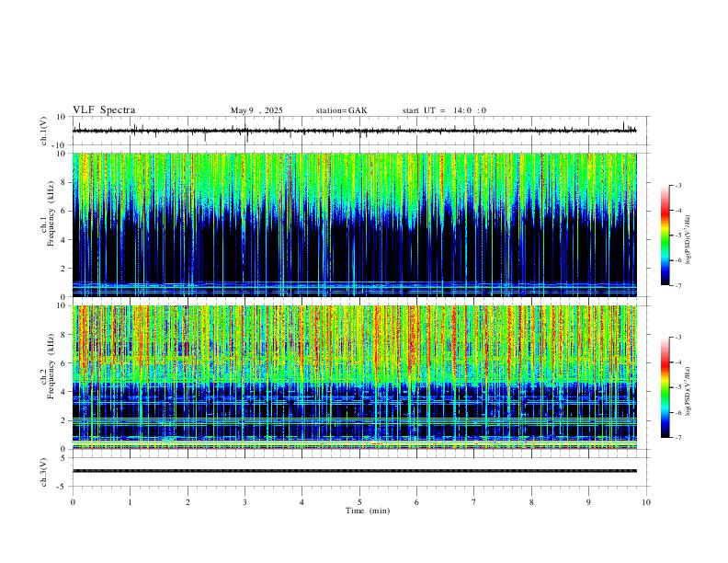Image resolution: width=728 pixels, height=563 pixels.
Task: Click the date "May 9 , 2025"
Action: click(256, 110)
